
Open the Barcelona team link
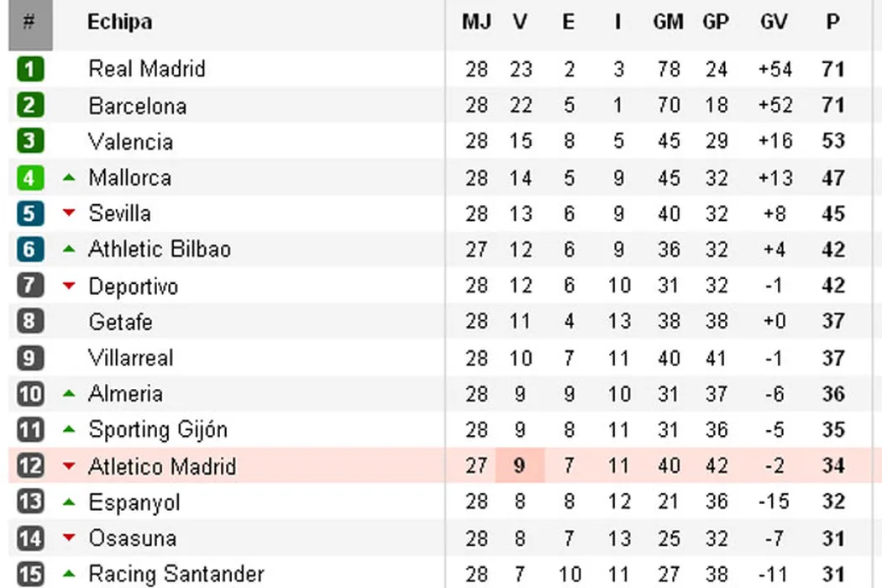coord(137,107)
